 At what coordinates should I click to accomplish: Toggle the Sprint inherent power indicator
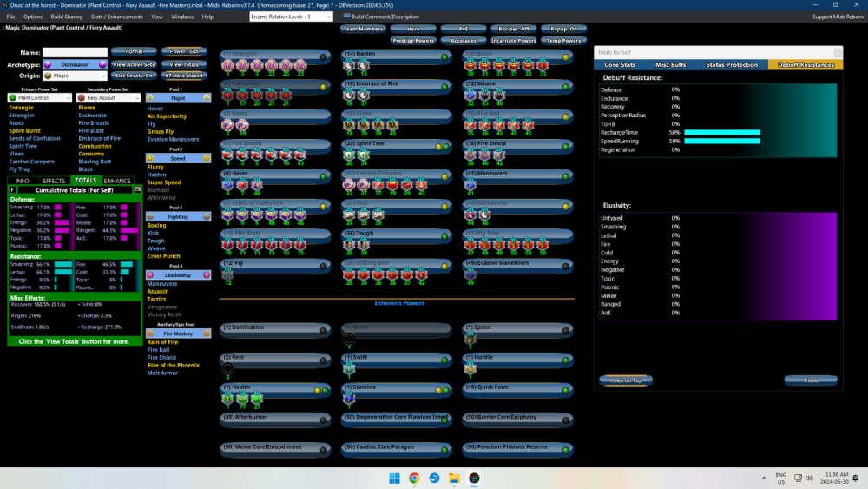click(x=566, y=331)
